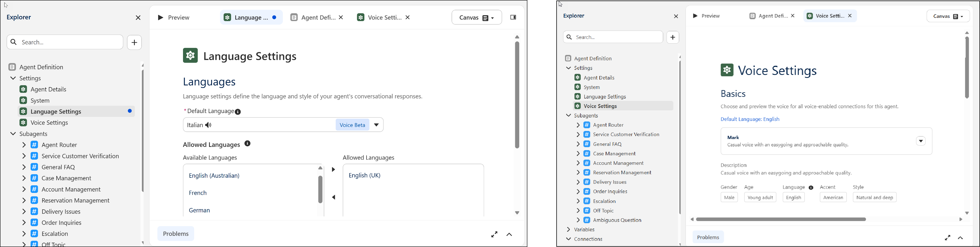The width and height of the screenshot is (980, 247).
Task: Collapse left Problems panel chevron
Action: (509, 235)
